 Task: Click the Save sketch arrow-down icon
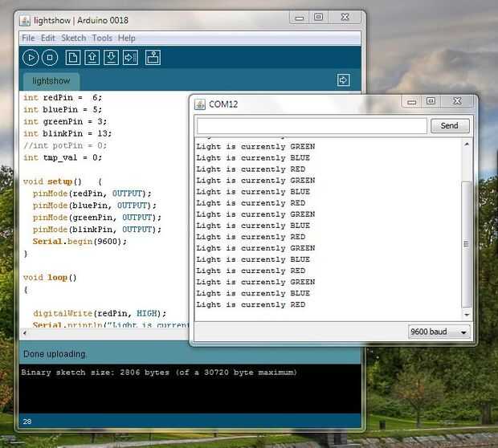tap(111, 58)
